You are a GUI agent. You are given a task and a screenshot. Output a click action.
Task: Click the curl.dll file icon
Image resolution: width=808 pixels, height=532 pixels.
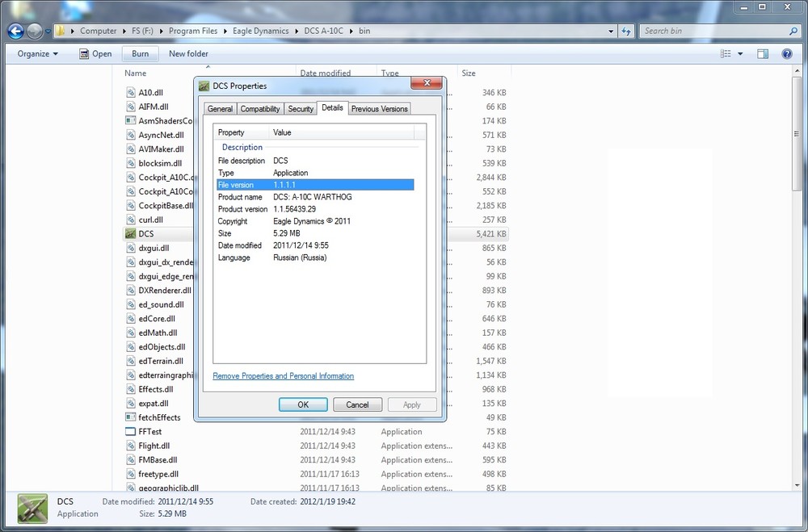click(131, 220)
